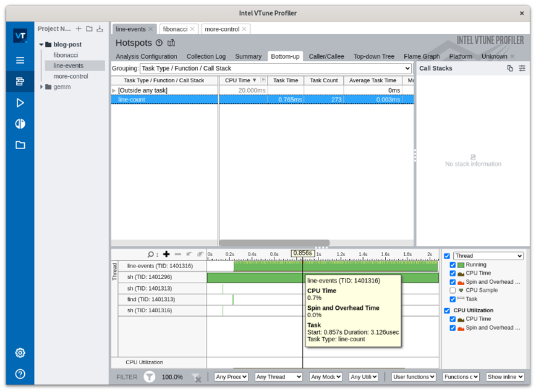Image resolution: width=536 pixels, height=392 pixels.
Task: Expand the Outside any task row
Action: point(114,91)
